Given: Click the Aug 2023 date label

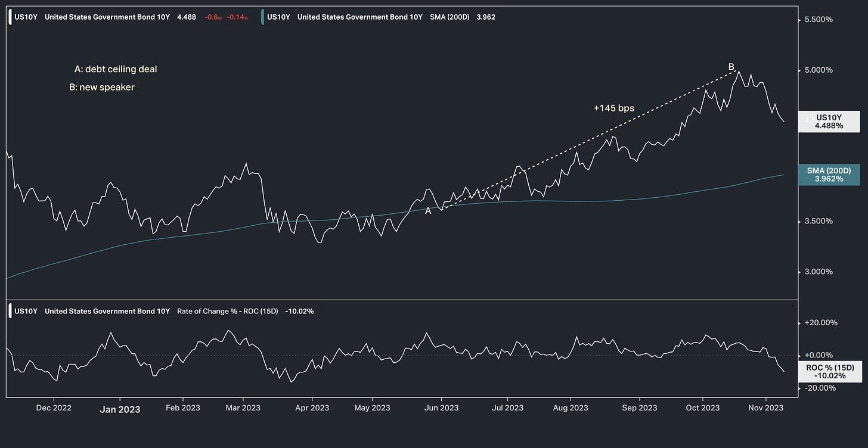Looking at the screenshot, I should pyautogui.click(x=571, y=408).
